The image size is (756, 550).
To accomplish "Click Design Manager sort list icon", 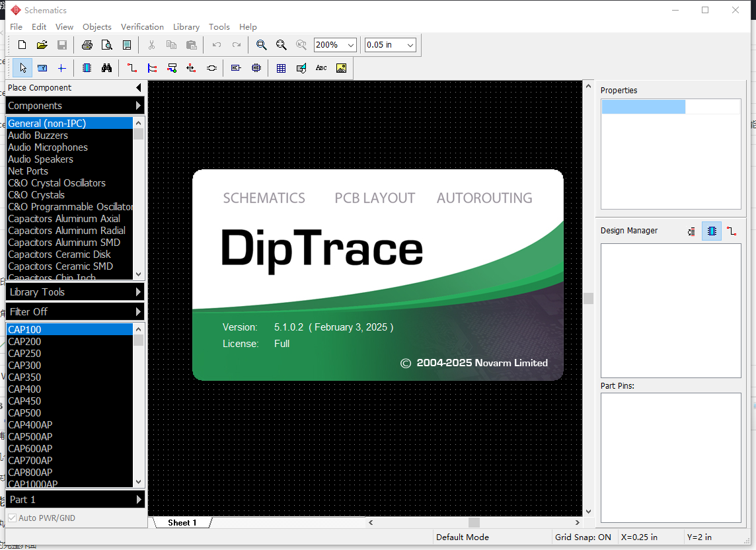I will (x=691, y=231).
